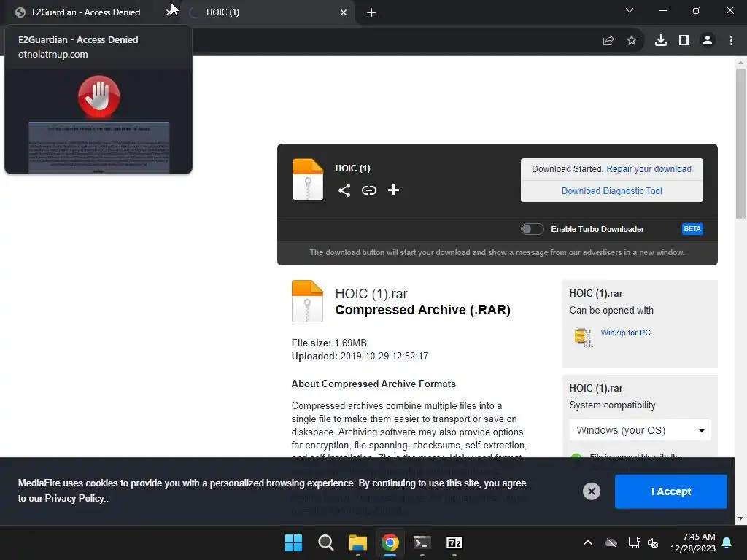Click Repair your download link

(x=649, y=169)
